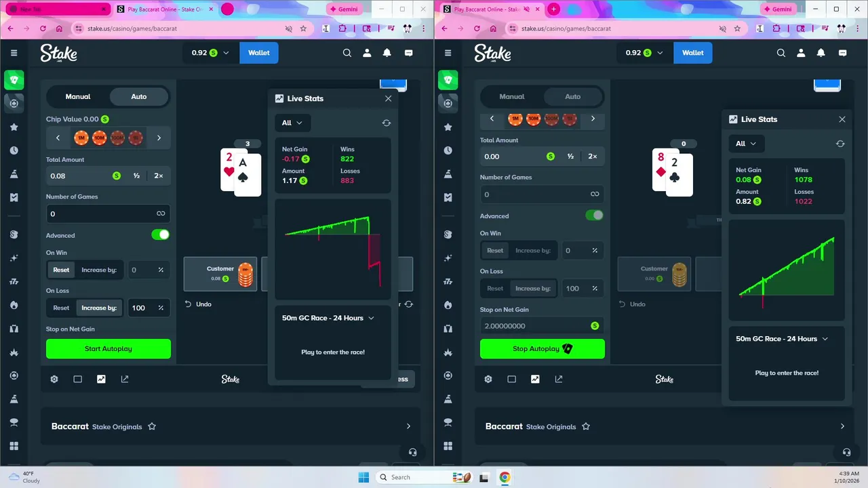Image resolution: width=868 pixels, height=488 pixels.
Task: Click Stop Autoplay button in right window
Action: coord(542,348)
